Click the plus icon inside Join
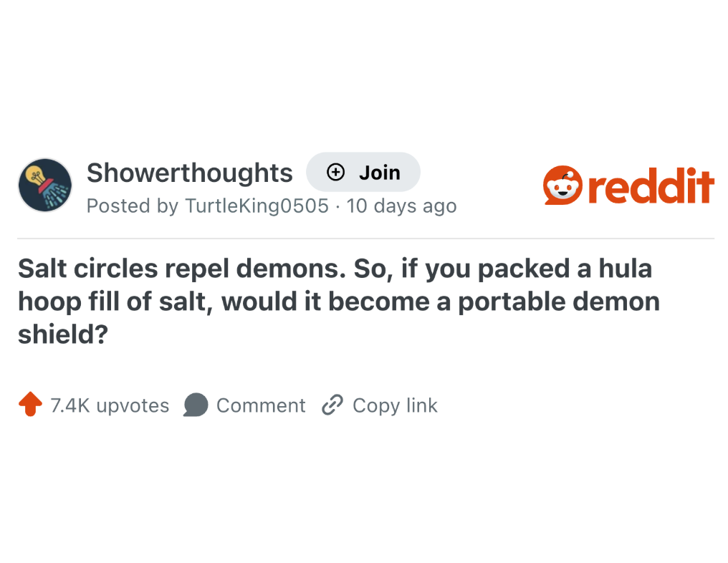 (x=335, y=172)
